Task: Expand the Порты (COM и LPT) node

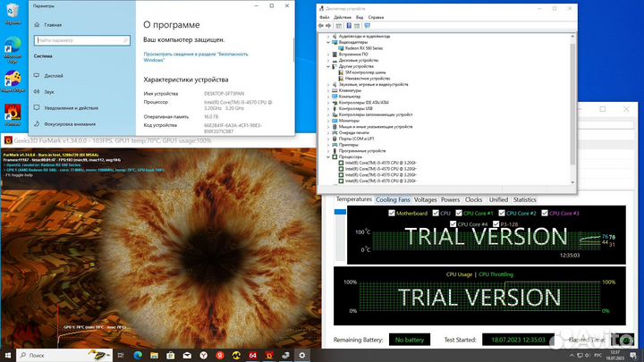Action: [x=328, y=139]
